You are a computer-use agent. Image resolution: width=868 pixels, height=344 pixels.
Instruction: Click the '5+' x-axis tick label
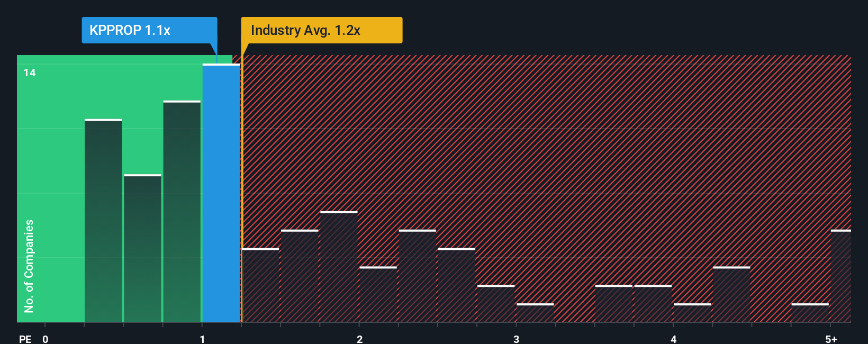pos(831,339)
